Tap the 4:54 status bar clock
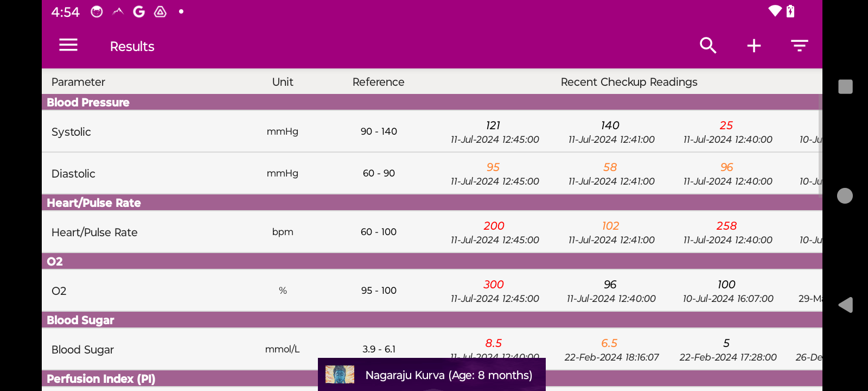868x391 pixels. click(65, 12)
